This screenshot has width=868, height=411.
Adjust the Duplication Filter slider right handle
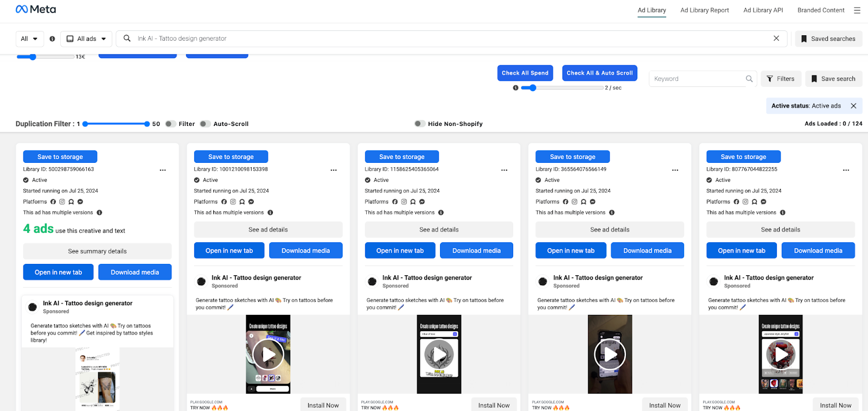click(147, 124)
